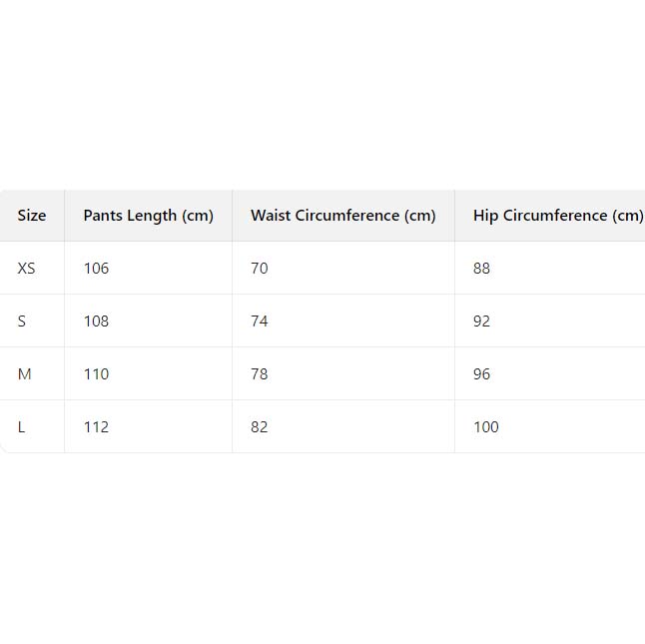Click waist value 82 for L
This screenshot has width=645, height=644.
(260, 427)
